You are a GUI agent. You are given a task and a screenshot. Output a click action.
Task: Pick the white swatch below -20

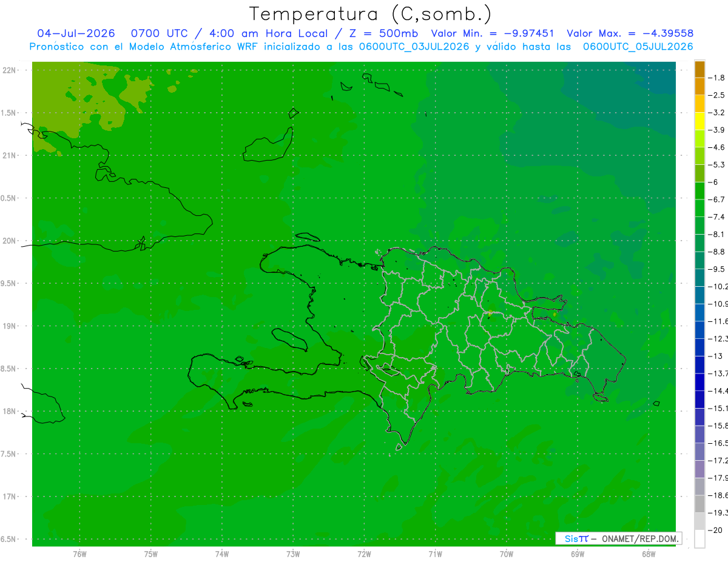click(x=699, y=539)
